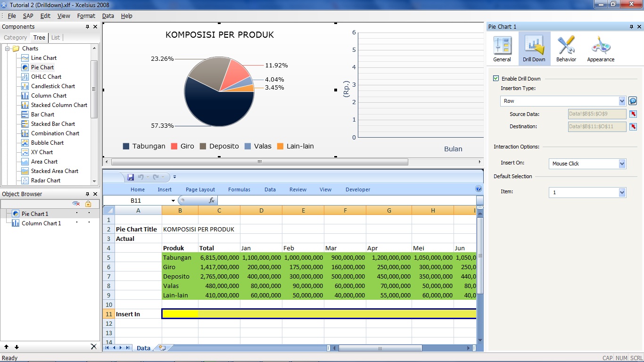Click the Destination range field
The image size is (644, 362).
pos(597,126)
